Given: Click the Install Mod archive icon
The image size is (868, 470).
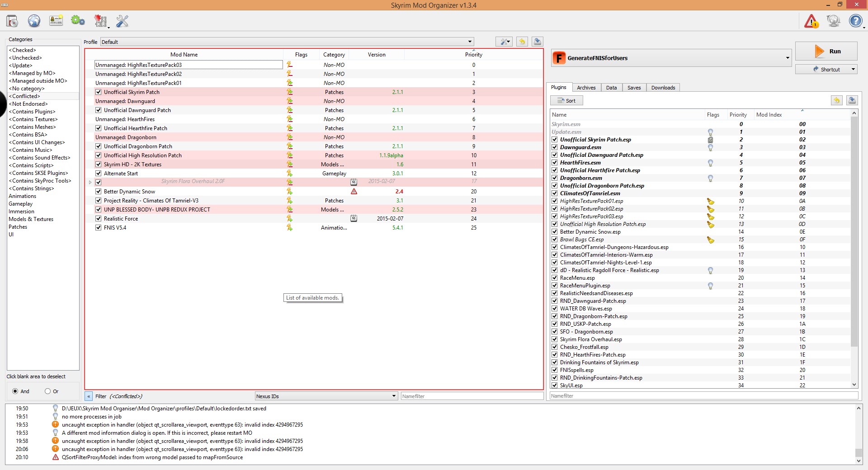Looking at the screenshot, I should [x=12, y=21].
